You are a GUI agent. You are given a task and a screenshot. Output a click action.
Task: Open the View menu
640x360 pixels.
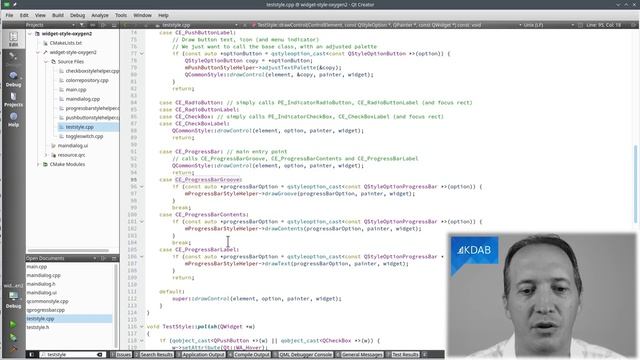(x=40, y=15)
